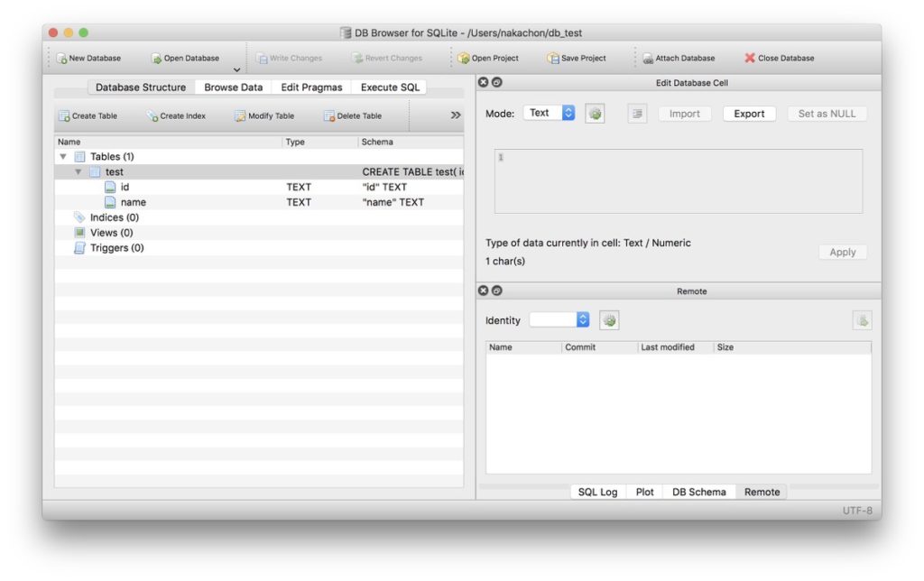Open a database with Open Database

click(x=156, y=59)
